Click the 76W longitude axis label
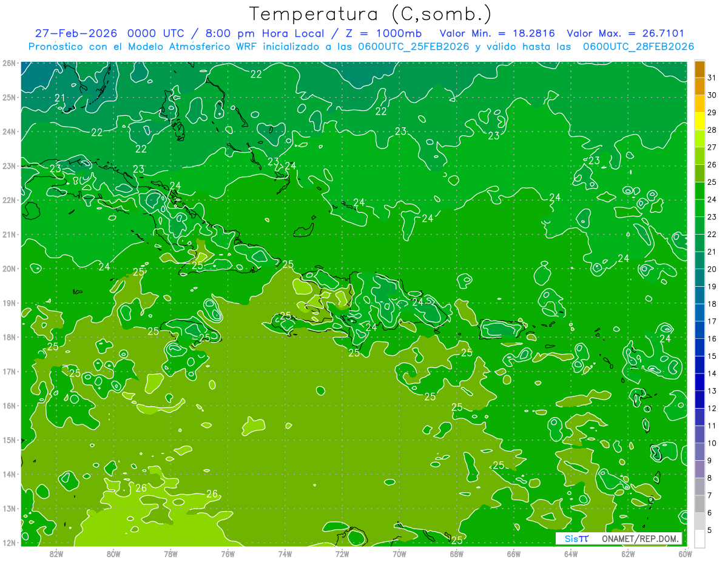728x562 pixels. coord(228,553)
